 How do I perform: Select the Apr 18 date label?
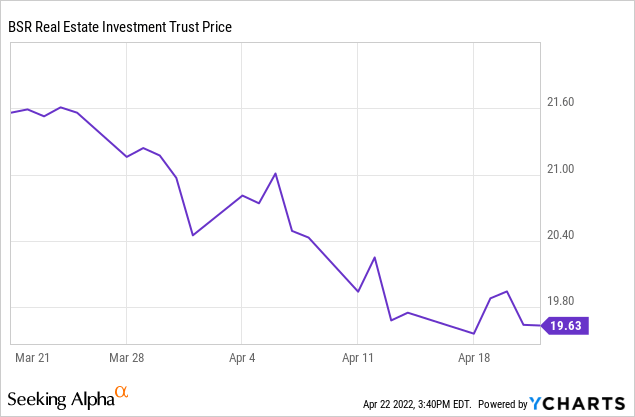point(473,356)
